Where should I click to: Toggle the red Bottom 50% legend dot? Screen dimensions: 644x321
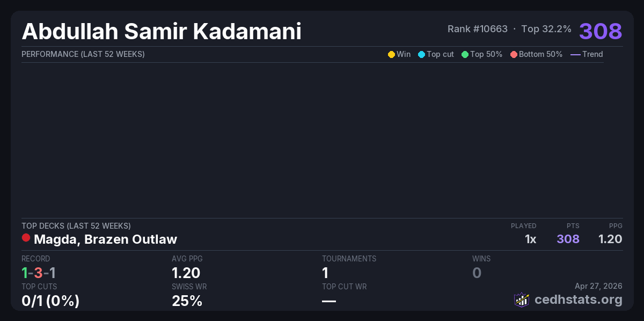point(514,54)
